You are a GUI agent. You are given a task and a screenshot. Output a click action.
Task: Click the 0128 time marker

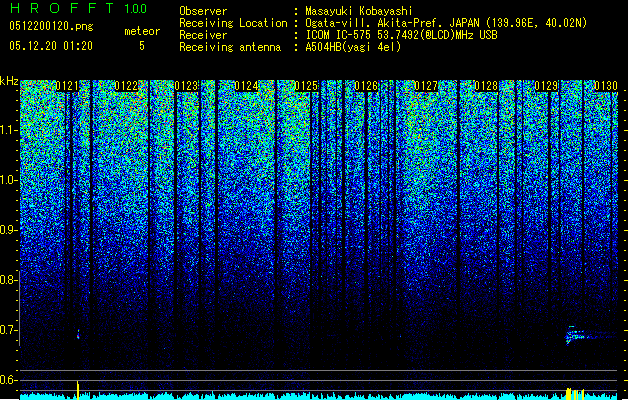point(486,86)
